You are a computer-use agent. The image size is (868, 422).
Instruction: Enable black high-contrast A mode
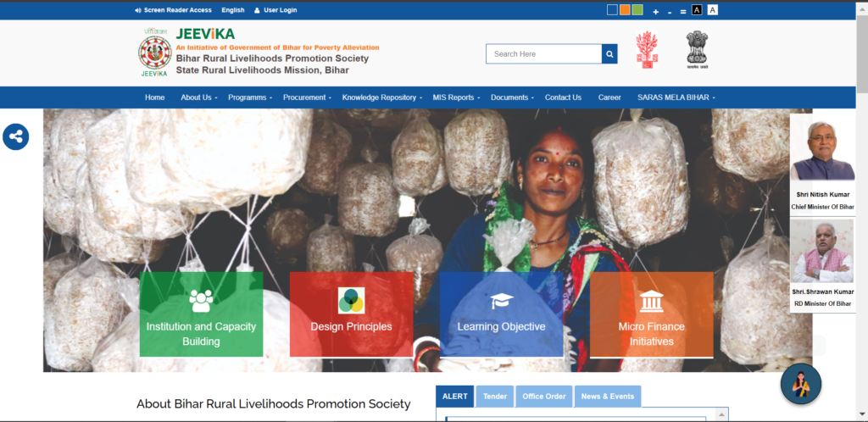(697, 10)
